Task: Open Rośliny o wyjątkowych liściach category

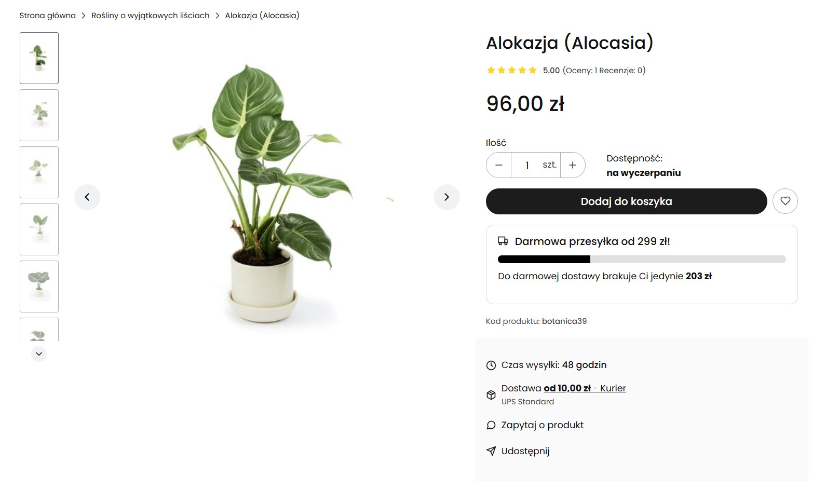Action: pyautogui.click(x=150, y=15)
